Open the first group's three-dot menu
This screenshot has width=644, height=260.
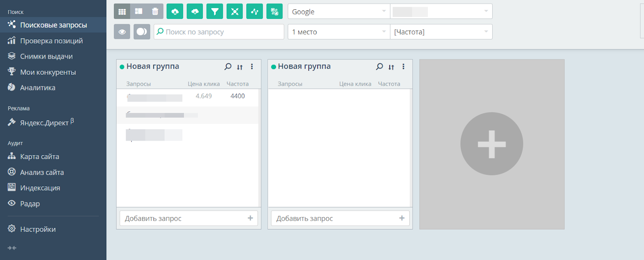tap(252, 67)
